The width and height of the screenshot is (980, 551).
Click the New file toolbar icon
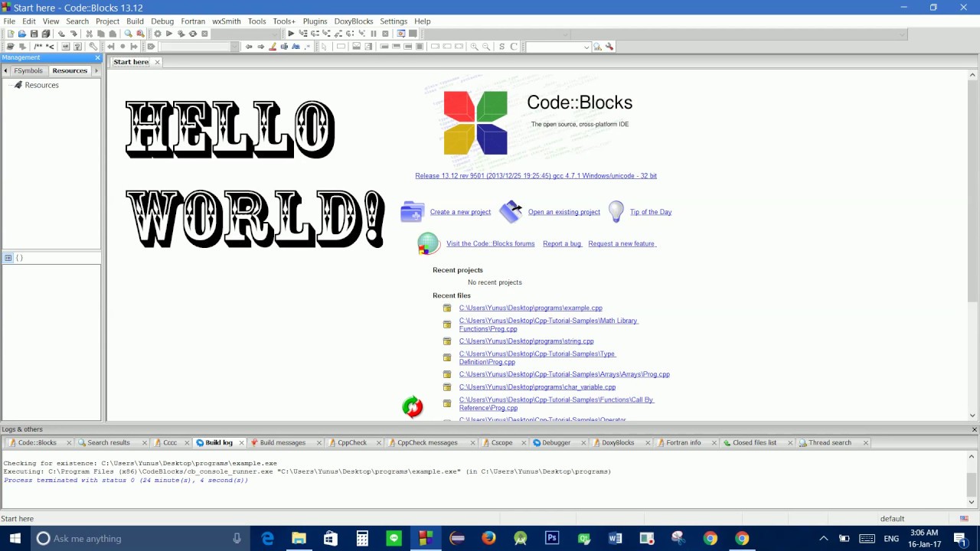(x=11, y=34)
